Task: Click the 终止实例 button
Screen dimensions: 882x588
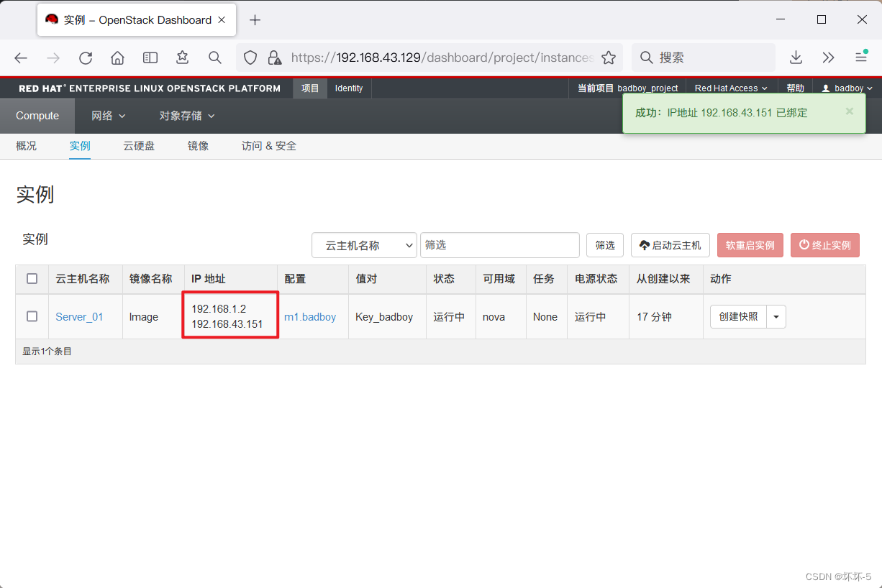Action: point(825,245)
